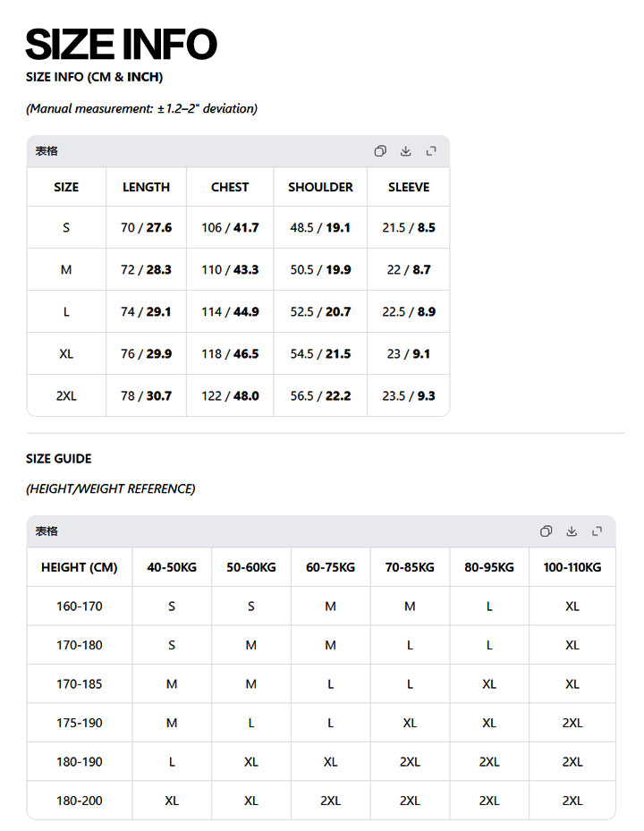This screenshot has height=831, width=644.
Task: Select the 180-200 height row label
Action: [x=79, y=801]
